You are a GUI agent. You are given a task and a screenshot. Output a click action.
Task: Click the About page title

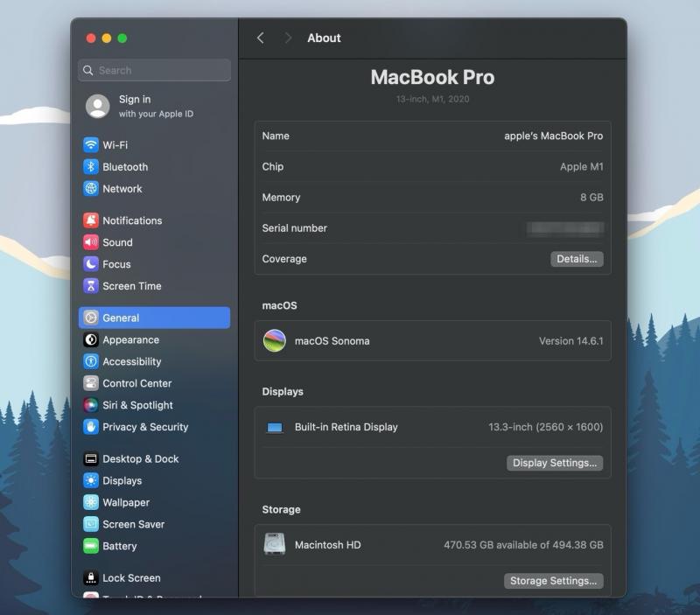(x=324, y=38)
